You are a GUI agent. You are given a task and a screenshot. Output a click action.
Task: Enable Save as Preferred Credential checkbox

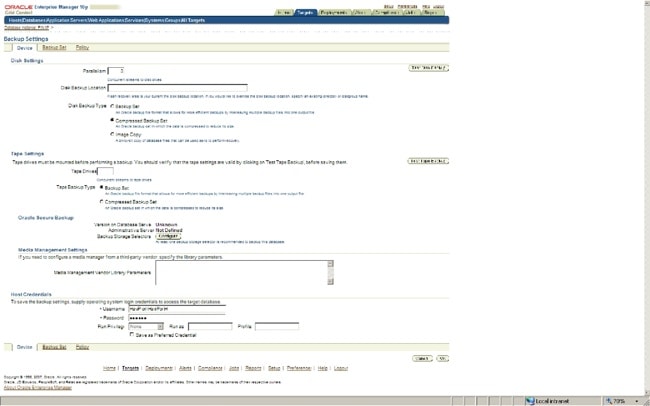(x=132, y=334)
